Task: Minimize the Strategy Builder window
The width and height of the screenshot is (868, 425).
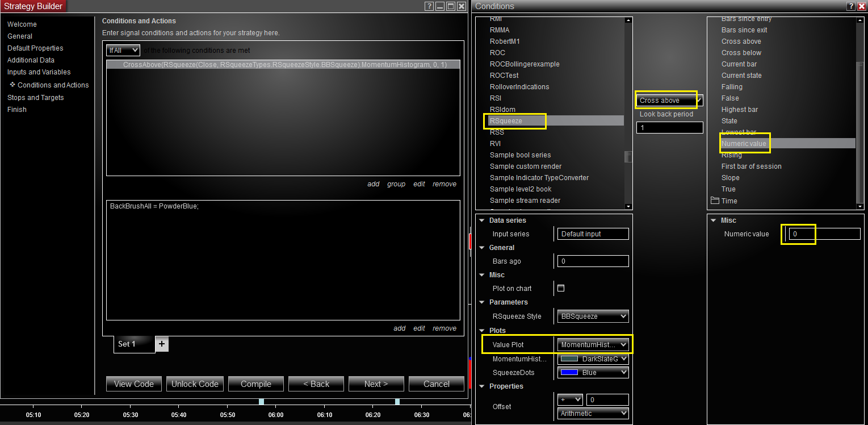Action: pos(440,6)
